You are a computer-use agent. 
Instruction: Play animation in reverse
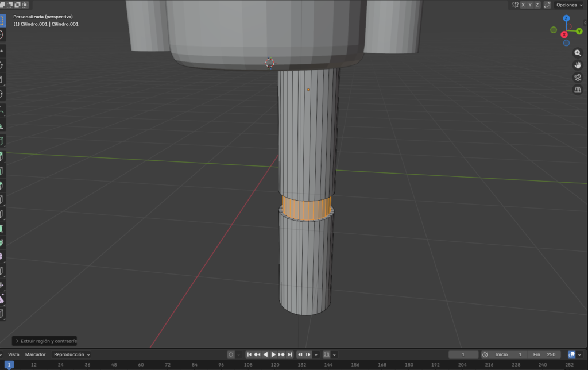[x=265, y=354]
